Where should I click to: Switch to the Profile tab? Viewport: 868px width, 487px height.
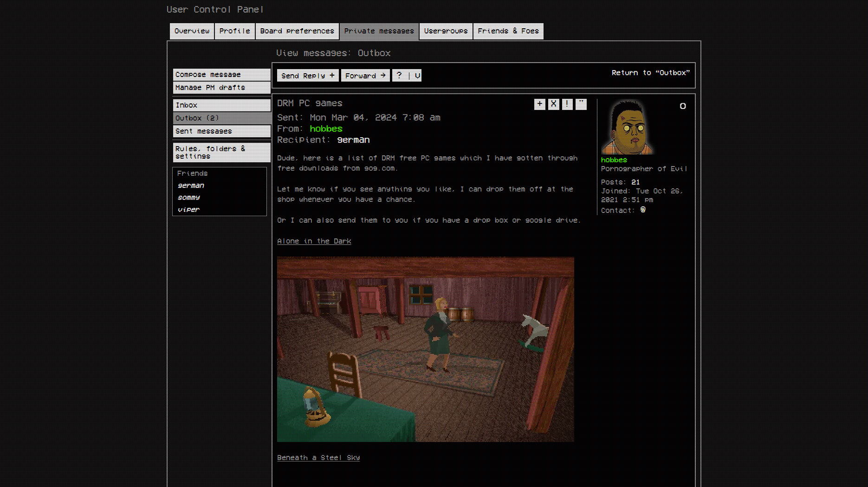pyautogui.click(x=235, y=31)
